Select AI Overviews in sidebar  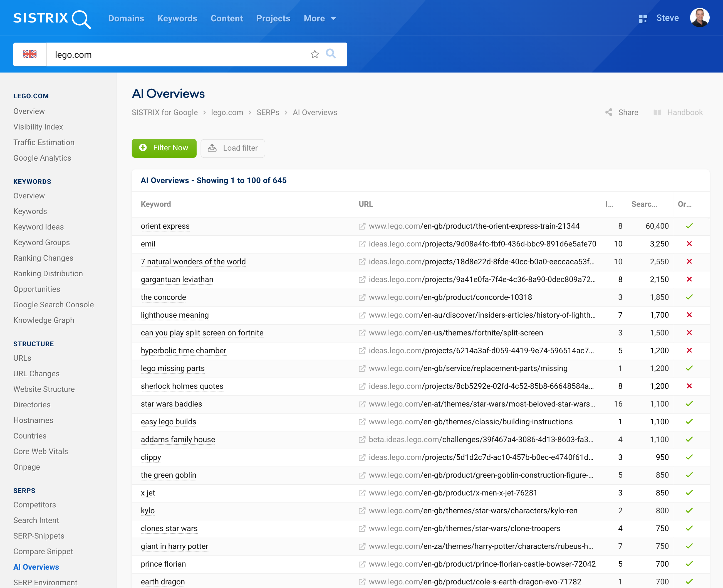[x=36, y=567]
